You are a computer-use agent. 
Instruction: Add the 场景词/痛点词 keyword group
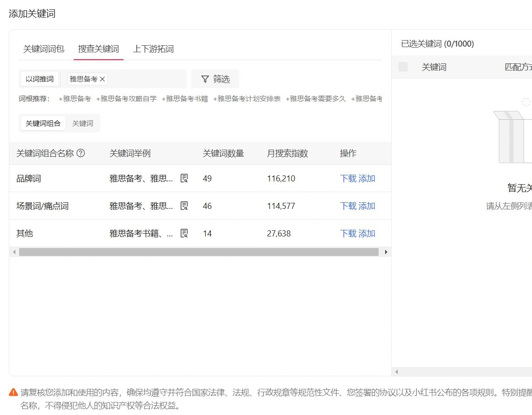[366, 206]
